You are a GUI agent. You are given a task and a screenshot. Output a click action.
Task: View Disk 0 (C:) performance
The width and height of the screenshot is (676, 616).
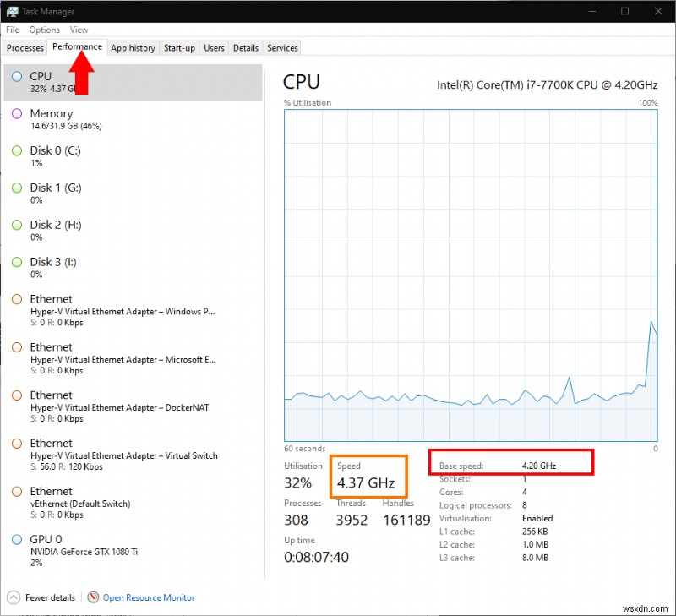68,156
